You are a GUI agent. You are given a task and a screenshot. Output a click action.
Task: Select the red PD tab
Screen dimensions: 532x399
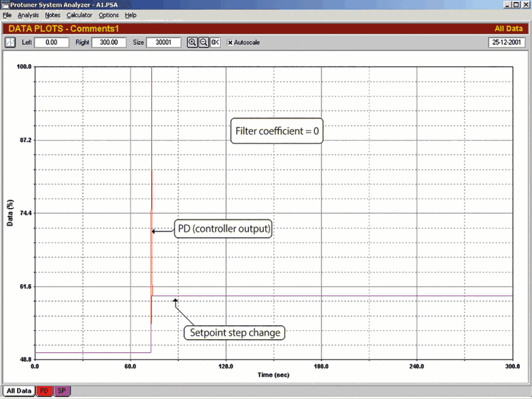[43, 391]
